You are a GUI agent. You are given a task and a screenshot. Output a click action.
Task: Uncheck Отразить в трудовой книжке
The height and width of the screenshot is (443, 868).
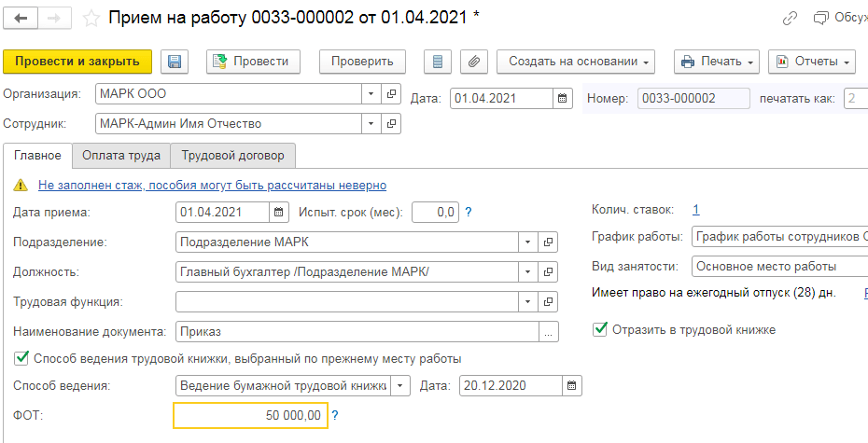click(600, 329)
